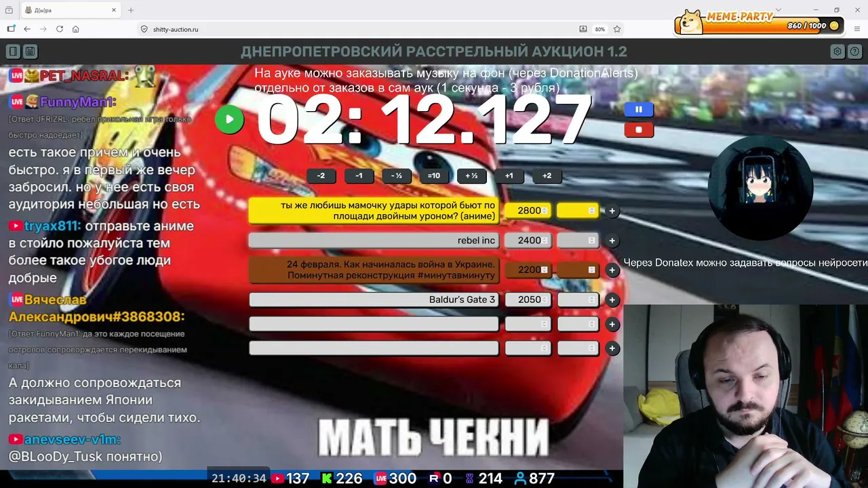Edit the brown 24 февраля lot name field
Image resolution: width=868 pixels, height=488 pixels.
coord(374,270)
